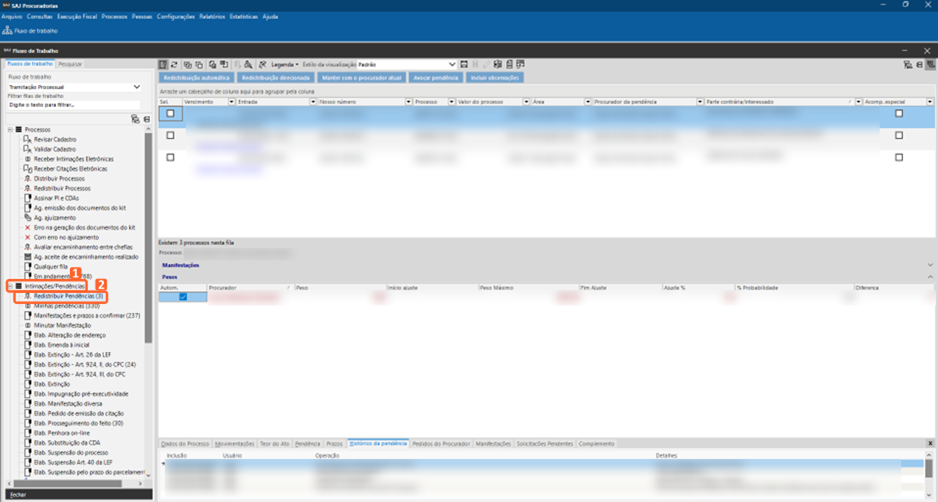Click the expand-all tree icon above the queue list

(x=135, y=119)
